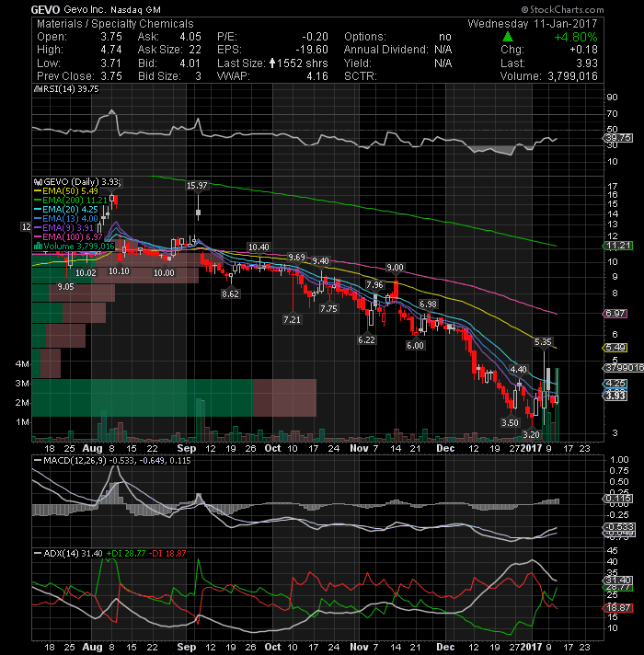Image resolution: width=644 pixels, height=655 pixels.
Task: Click the 6.98 price label
Action: click(428, 305)
